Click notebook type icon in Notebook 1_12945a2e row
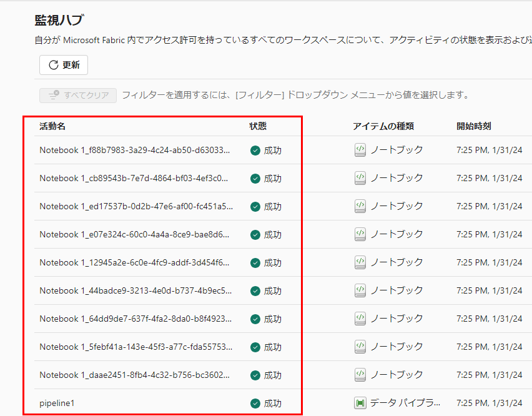The width and height of the screenshot is (532, 416). (360, 262)
